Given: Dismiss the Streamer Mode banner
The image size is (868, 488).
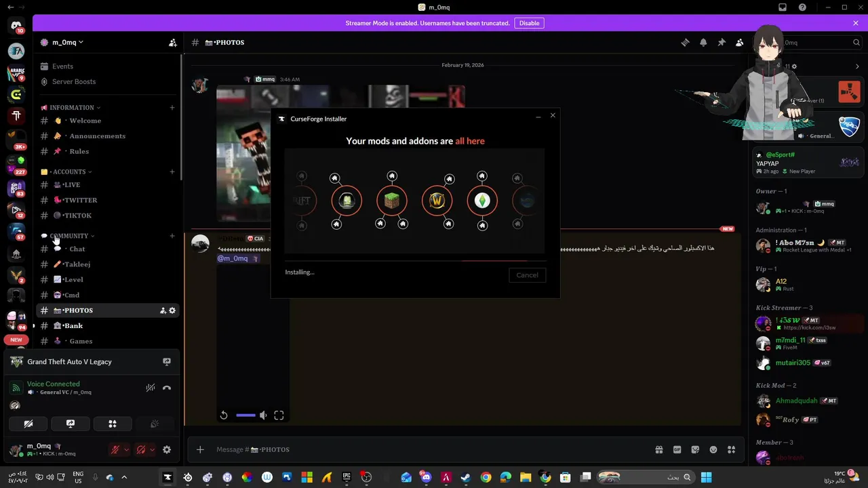Looking at the screenshot, I should point(856,23).
